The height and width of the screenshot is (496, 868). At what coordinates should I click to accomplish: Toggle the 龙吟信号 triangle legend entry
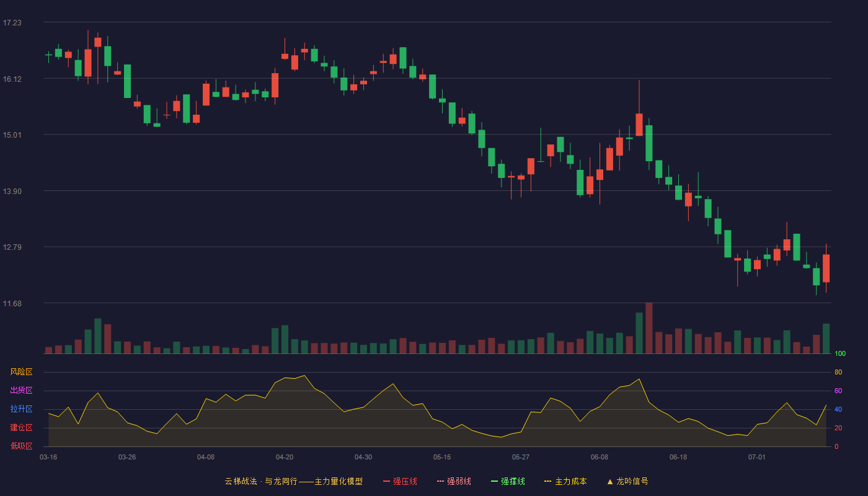[x=627, y=481]
